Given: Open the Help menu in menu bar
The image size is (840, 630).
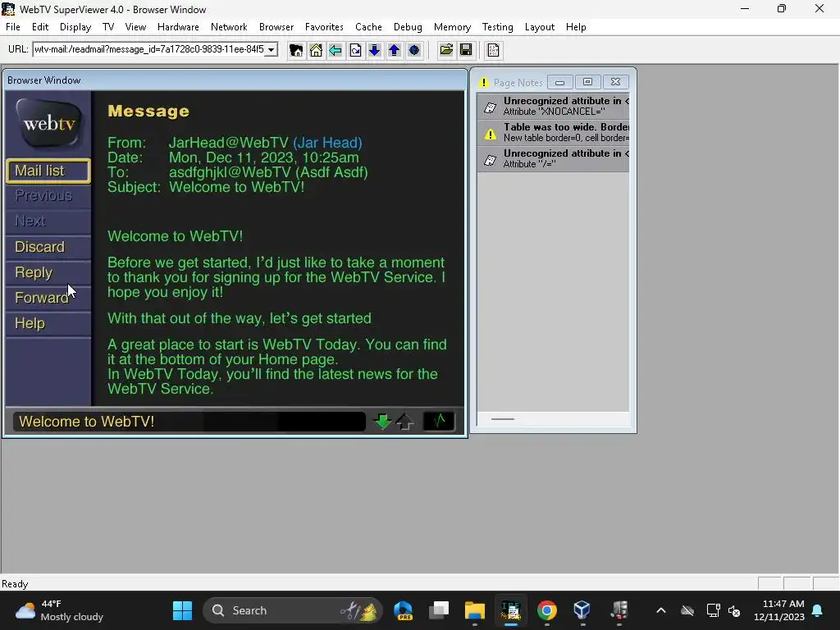Looking at the screenshot, I should point(576,27).
